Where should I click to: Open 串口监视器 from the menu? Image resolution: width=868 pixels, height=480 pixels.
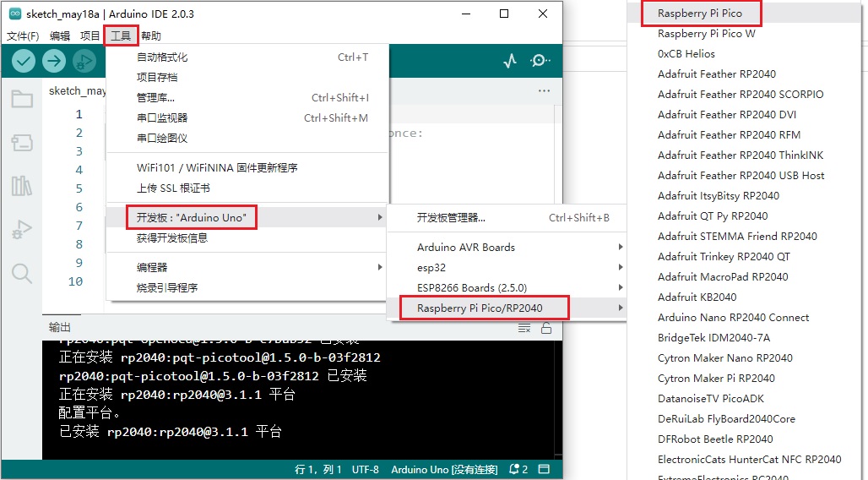pos(247,118)
